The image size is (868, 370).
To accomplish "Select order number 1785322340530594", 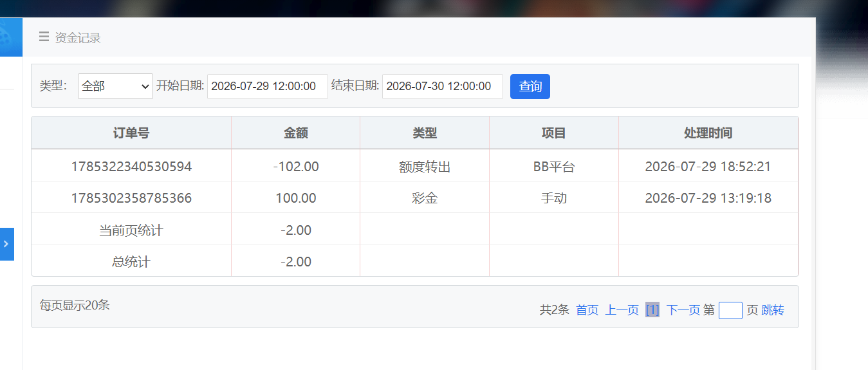I will (131, 167).
